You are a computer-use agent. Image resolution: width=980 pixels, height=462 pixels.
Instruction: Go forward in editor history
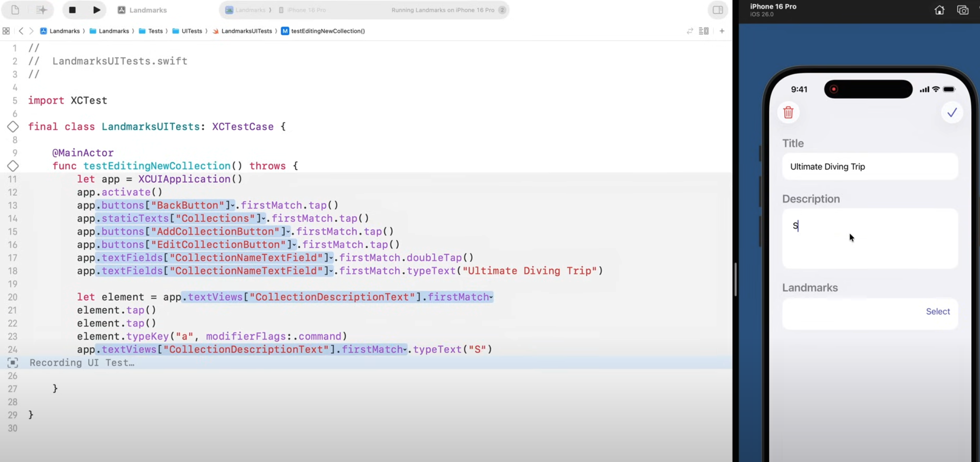(31, 31)
